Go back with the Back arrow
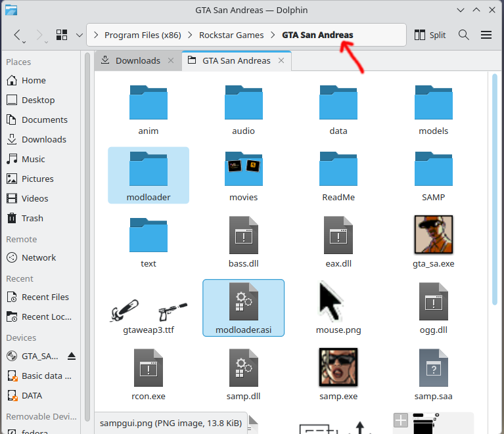The height and width of the screenshot is (434, 504). pyautogui.click(x=17, y=35)
